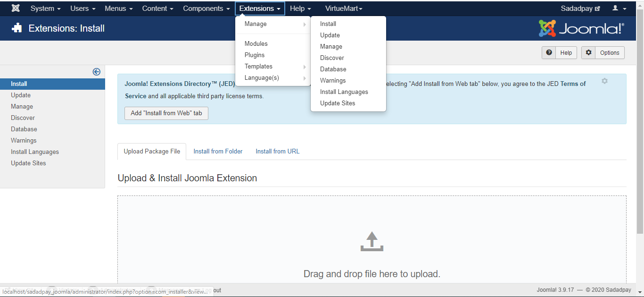Switch to the Install from URL tab

point(277,152)
